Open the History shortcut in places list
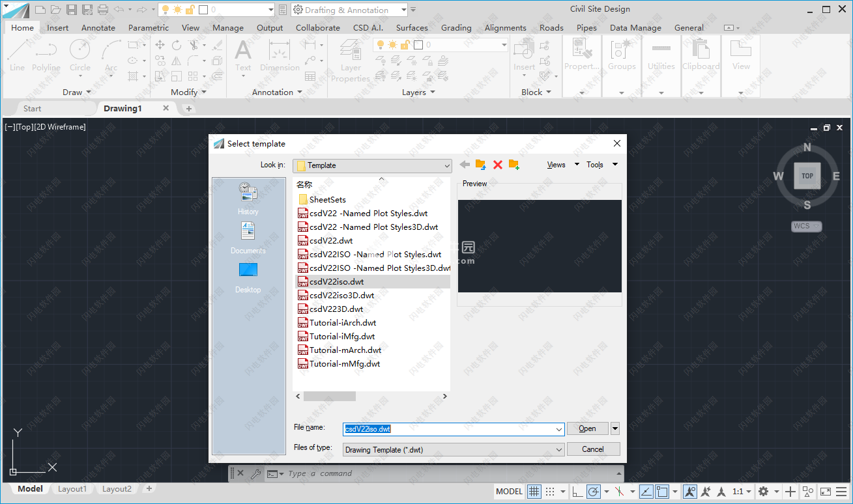This screenshot has height=504, width=853. [x=248, y=198]
